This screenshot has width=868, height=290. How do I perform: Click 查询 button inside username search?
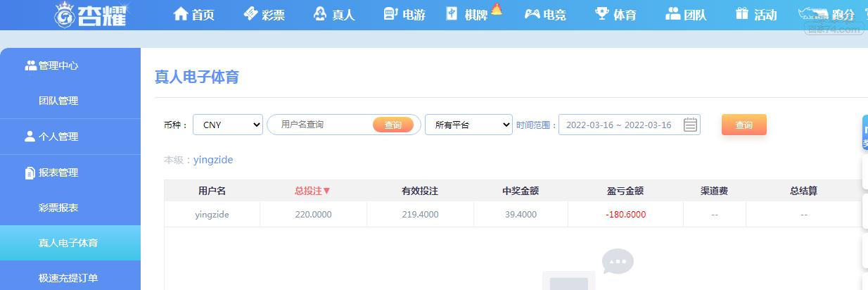tap(393, 125)
